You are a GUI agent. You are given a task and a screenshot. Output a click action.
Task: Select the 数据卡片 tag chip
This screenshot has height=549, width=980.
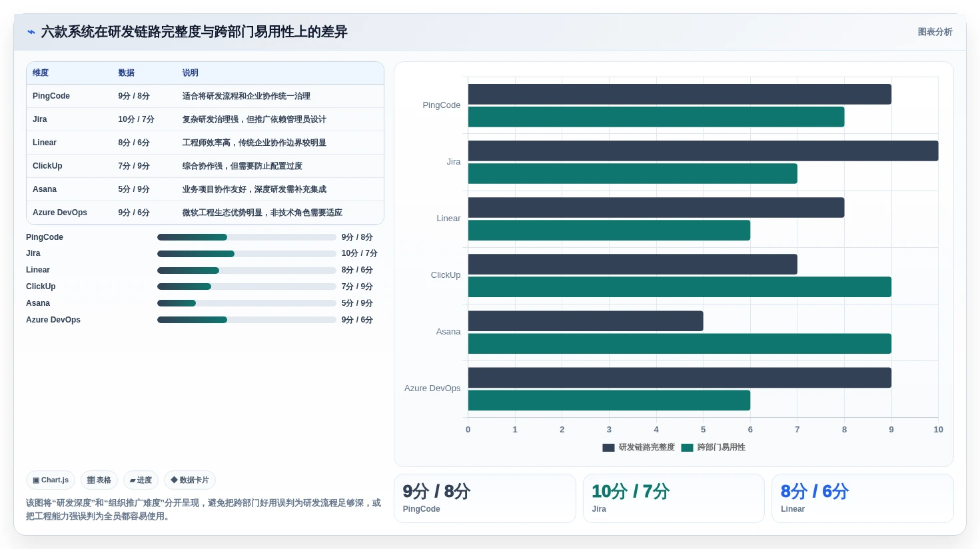click(190, 480)
